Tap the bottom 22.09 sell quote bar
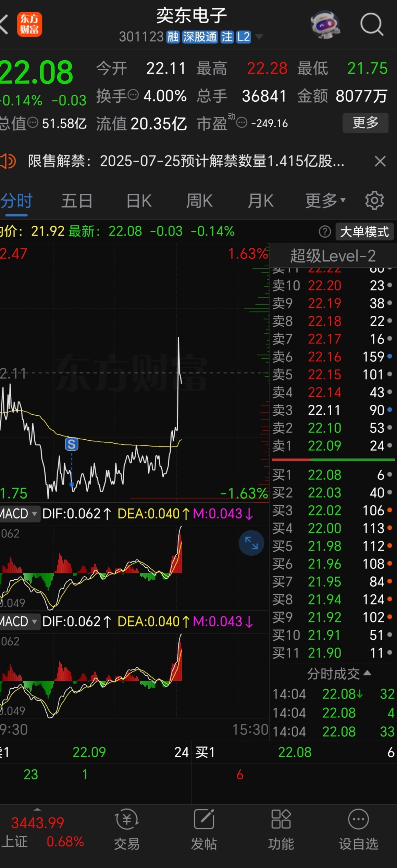The width and height of the screenshot is (397, 868). (x=95, y=752)
